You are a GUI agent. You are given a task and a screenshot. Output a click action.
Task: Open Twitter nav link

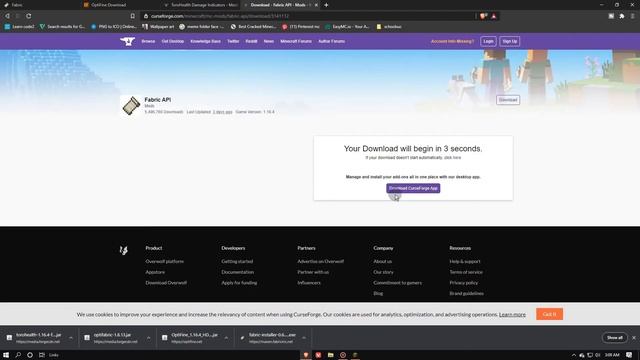click(x=233, y=41)
